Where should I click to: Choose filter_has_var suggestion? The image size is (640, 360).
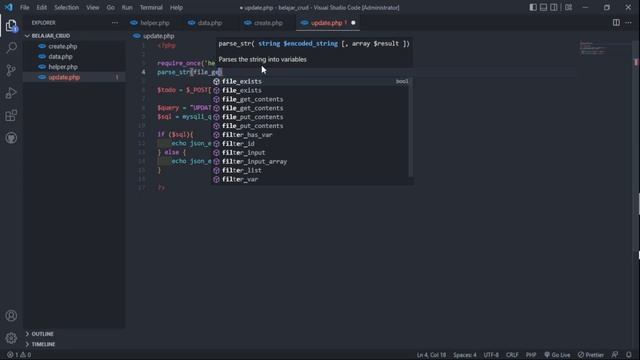coord(311,135)
